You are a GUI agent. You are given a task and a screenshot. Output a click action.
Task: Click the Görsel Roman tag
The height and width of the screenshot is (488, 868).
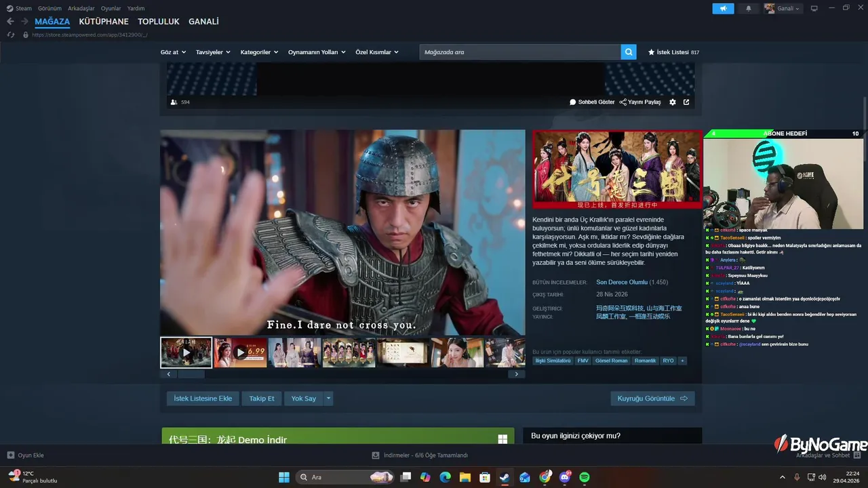pyautogui.click(x=611, y=361)
